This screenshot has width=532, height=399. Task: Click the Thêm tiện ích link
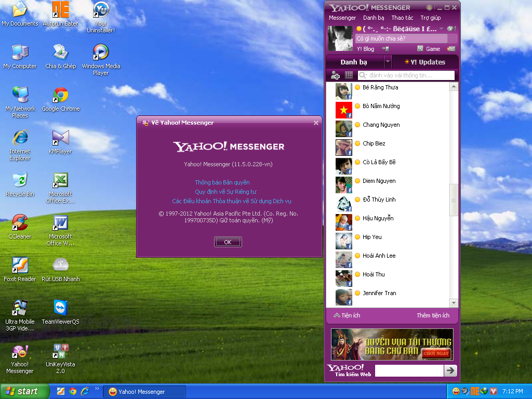pyautogui.click(x=433, y=315)
